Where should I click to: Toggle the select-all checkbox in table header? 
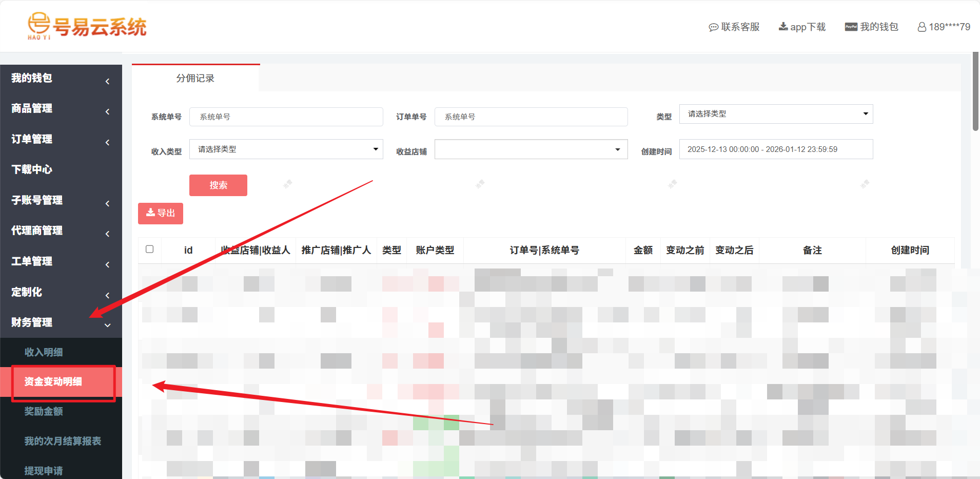150,249
